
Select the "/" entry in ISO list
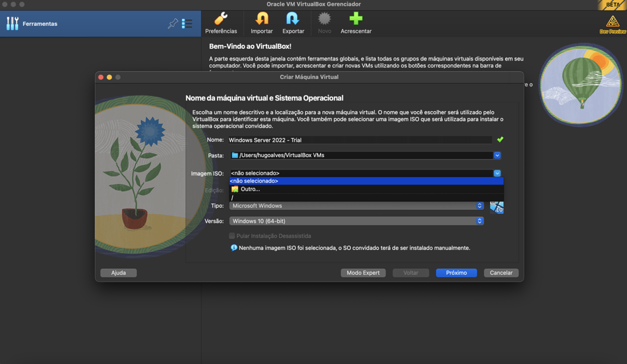pyautogui.click(x=366, y=198)
